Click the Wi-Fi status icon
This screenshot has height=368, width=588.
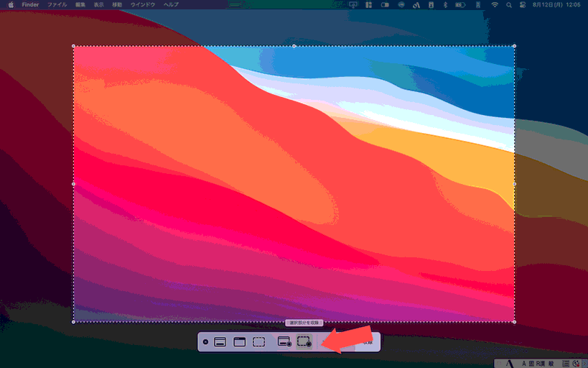click(495, 4)
